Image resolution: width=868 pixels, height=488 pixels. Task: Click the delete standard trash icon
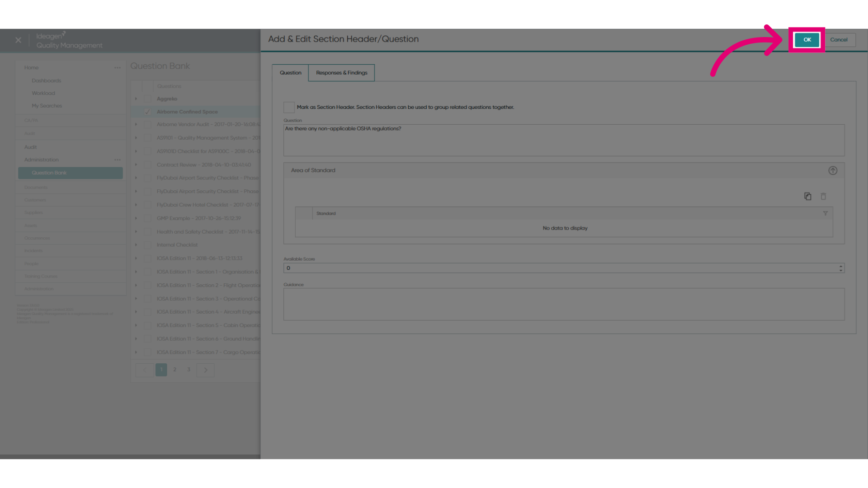click(823, 196)
